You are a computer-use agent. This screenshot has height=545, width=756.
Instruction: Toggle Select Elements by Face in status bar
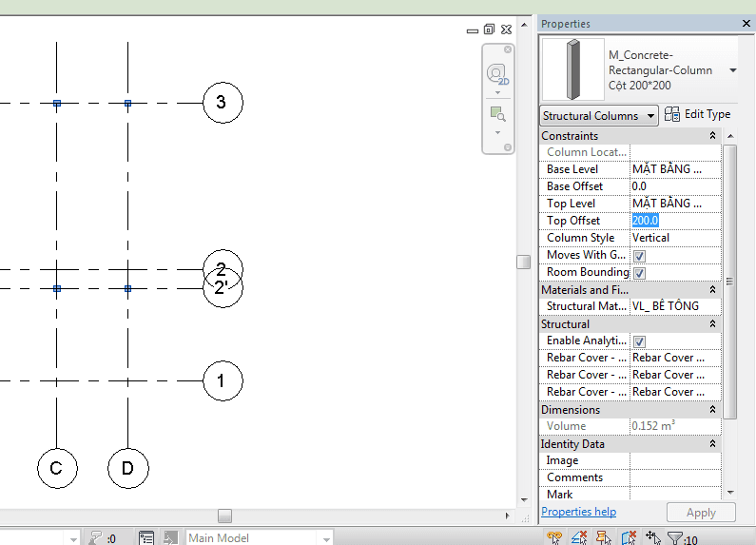point(629,537)
